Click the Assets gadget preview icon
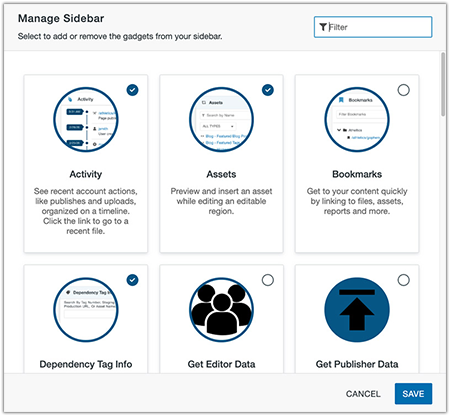 221,119
